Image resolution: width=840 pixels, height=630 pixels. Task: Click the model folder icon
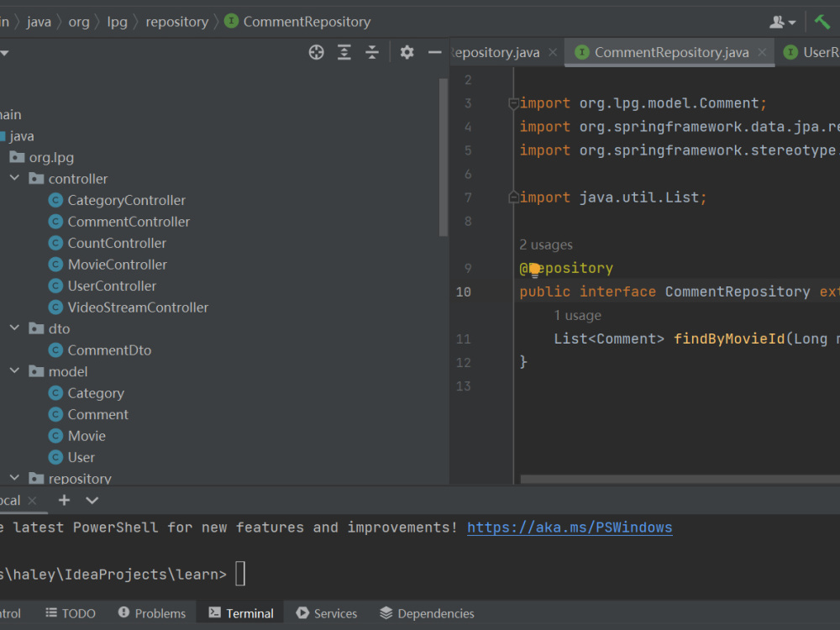[x=36, y=371]
